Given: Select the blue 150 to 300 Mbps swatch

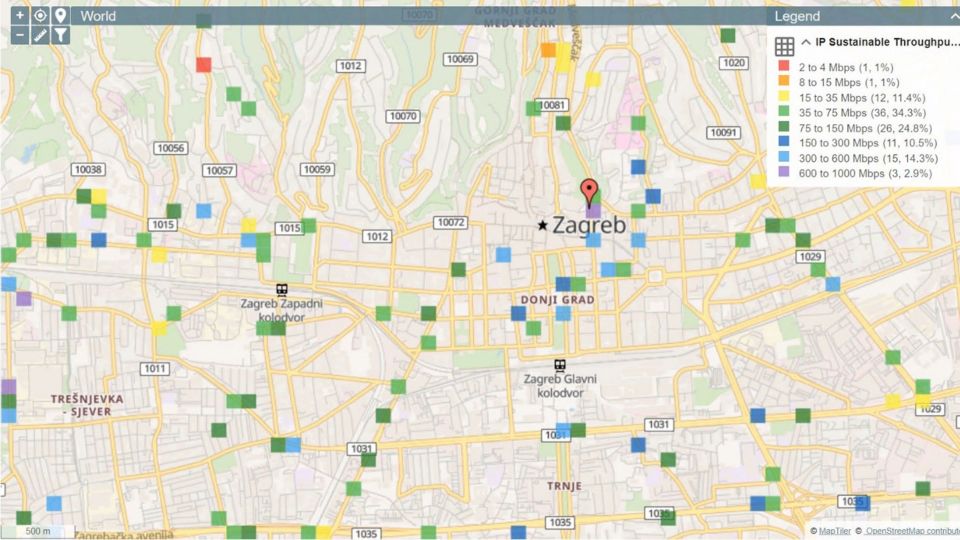Looking at the screenshot, I should pos(784,141).
